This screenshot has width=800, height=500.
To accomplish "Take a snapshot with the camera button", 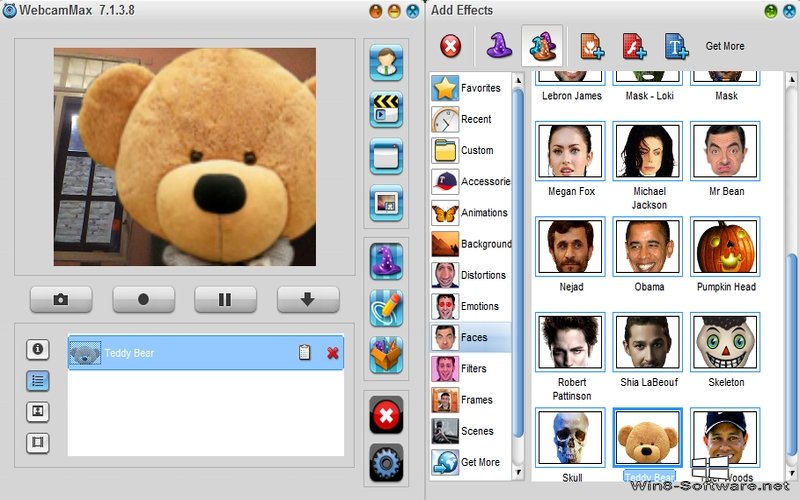I will [x=61, y=299].
